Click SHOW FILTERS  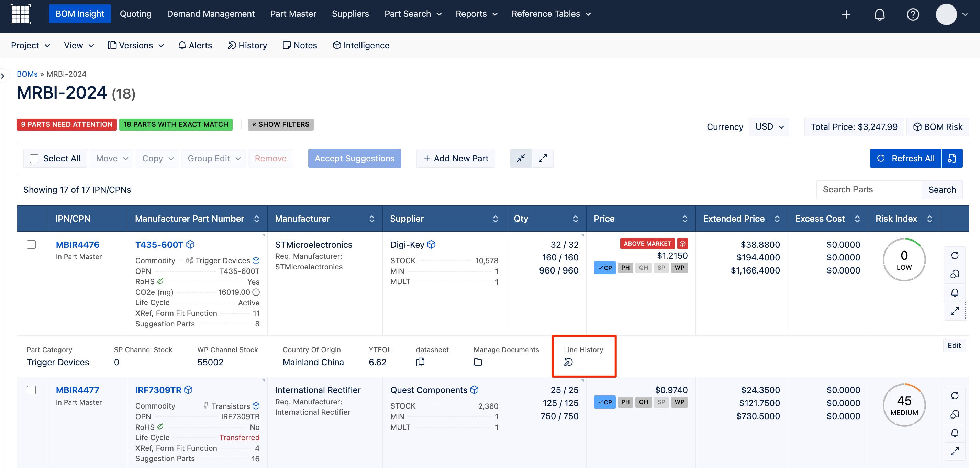coord(281,124)
